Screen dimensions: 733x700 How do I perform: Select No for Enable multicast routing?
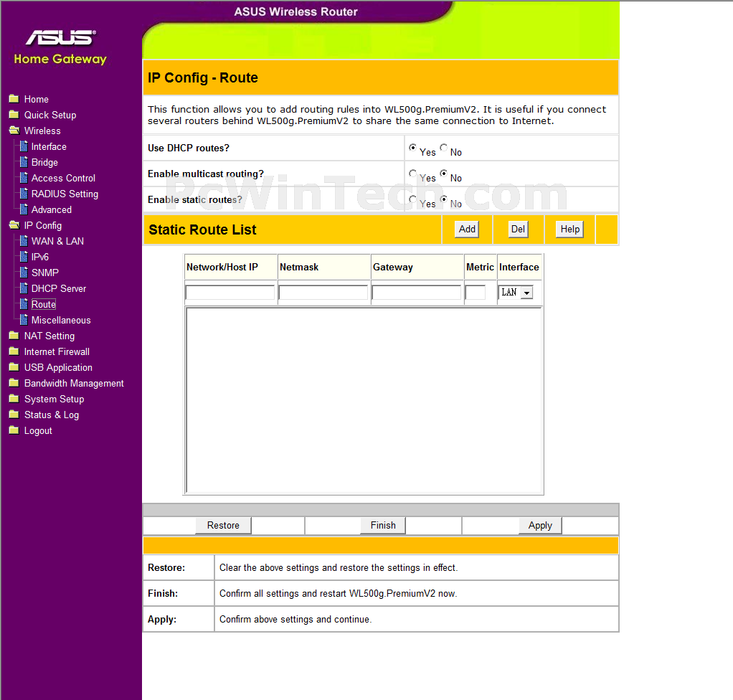(x=443, y=173)
